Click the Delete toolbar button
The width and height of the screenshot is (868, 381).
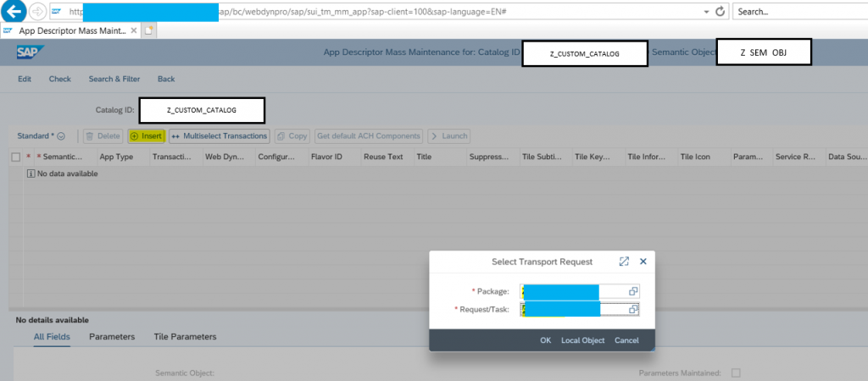(x=103, y=136)
